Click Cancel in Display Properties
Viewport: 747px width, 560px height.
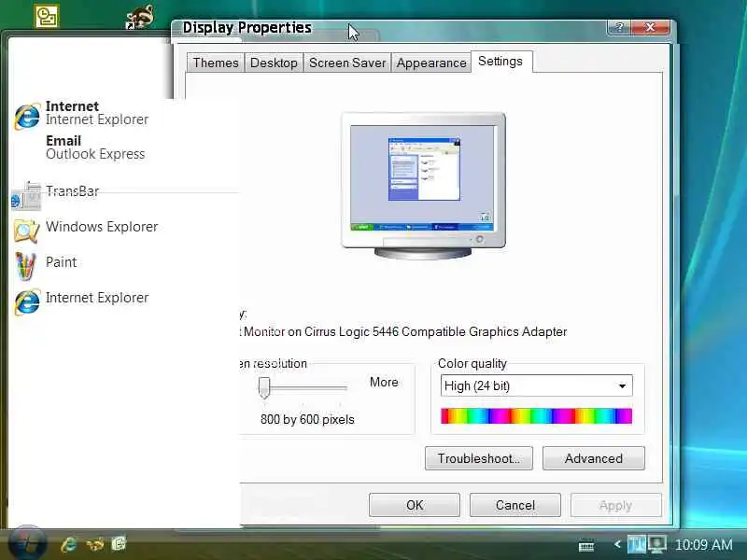(x=515, y=505)
